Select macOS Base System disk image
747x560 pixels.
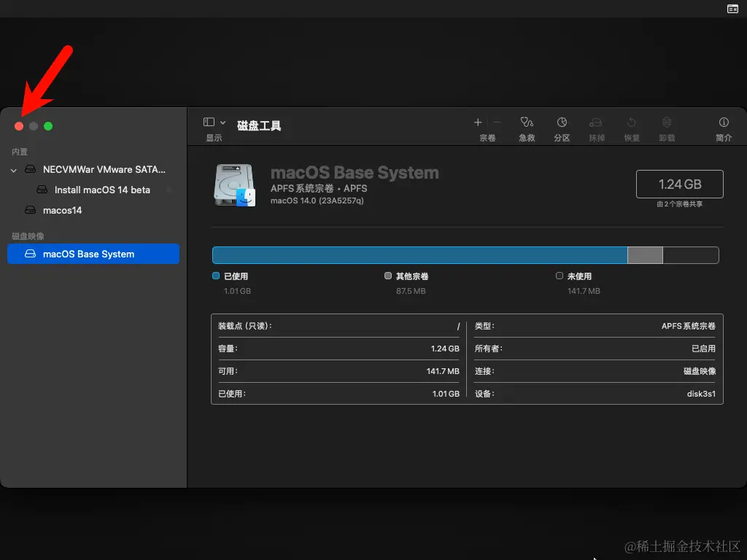click(93, 254)
